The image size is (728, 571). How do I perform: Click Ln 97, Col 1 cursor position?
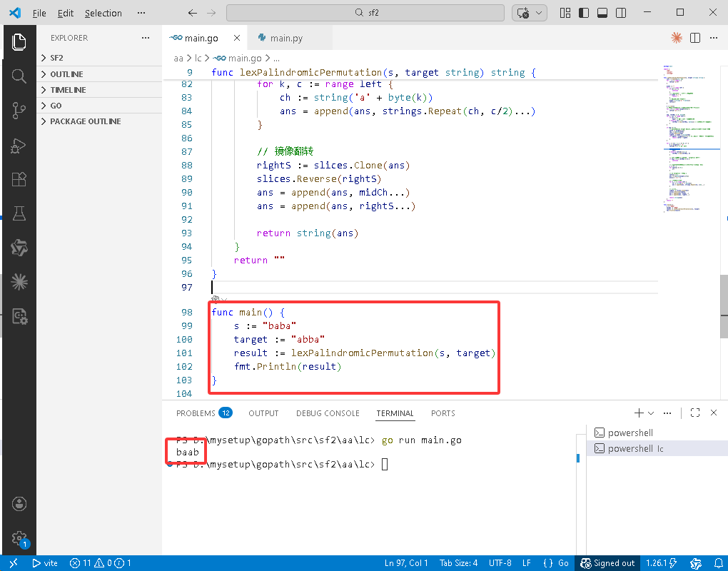[x=406, y=563]
